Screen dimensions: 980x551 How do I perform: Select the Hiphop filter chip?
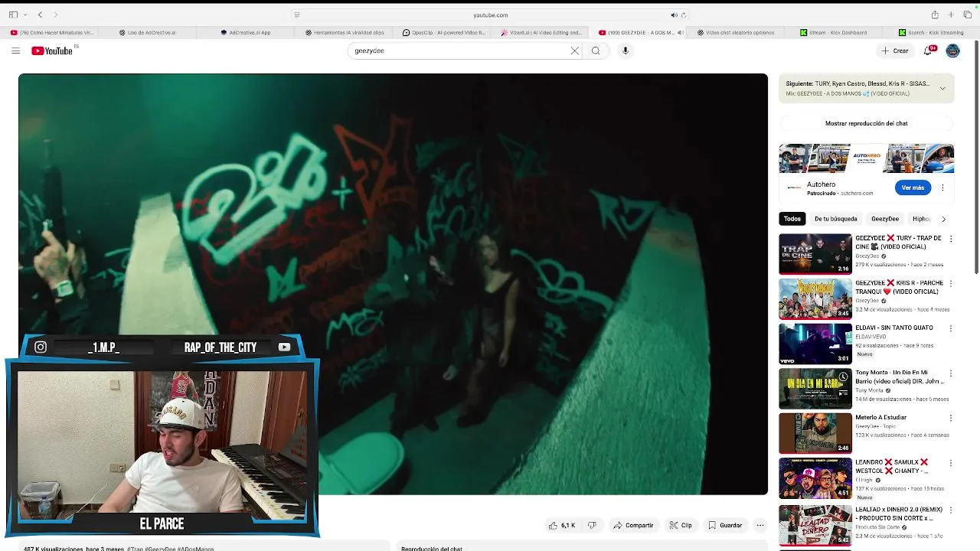click(x=921, y=219)
